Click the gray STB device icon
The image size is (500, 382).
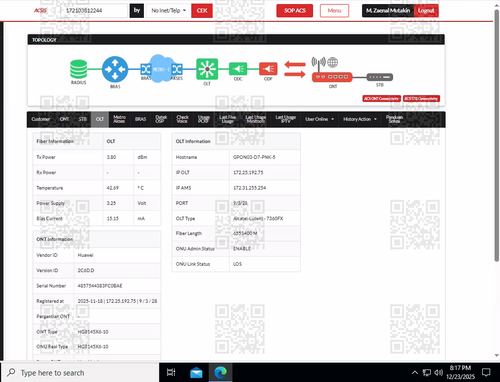pyautogui.click(x=380, y=77)
